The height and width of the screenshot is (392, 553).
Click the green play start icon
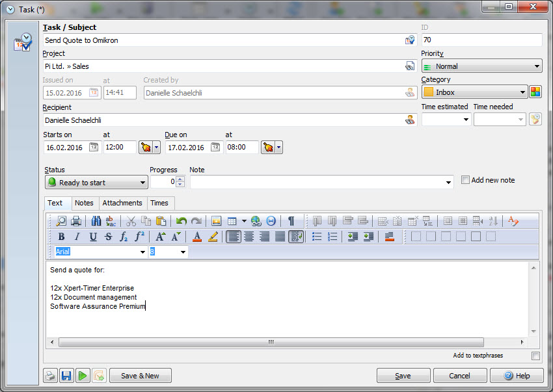click(83, 376)
